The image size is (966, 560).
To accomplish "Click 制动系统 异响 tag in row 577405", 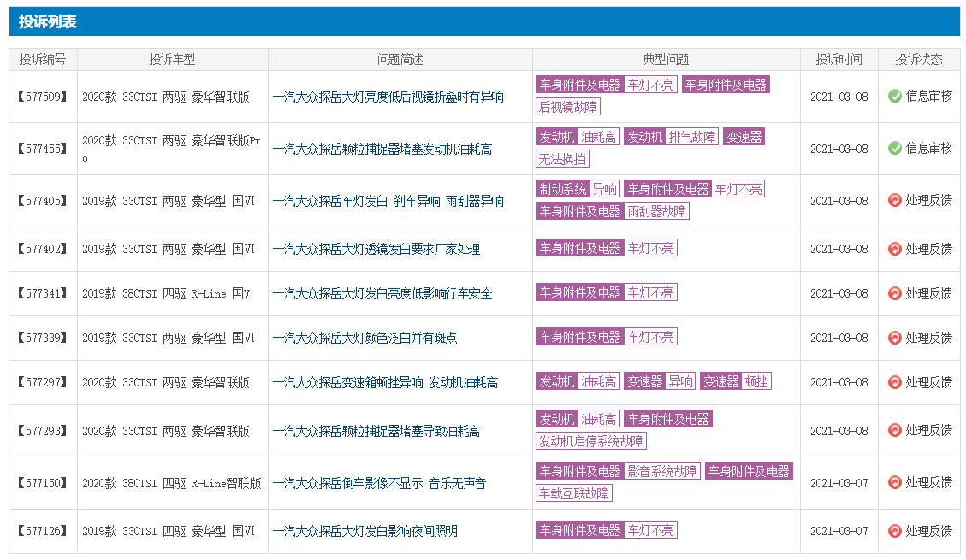I will pos(578,189).
